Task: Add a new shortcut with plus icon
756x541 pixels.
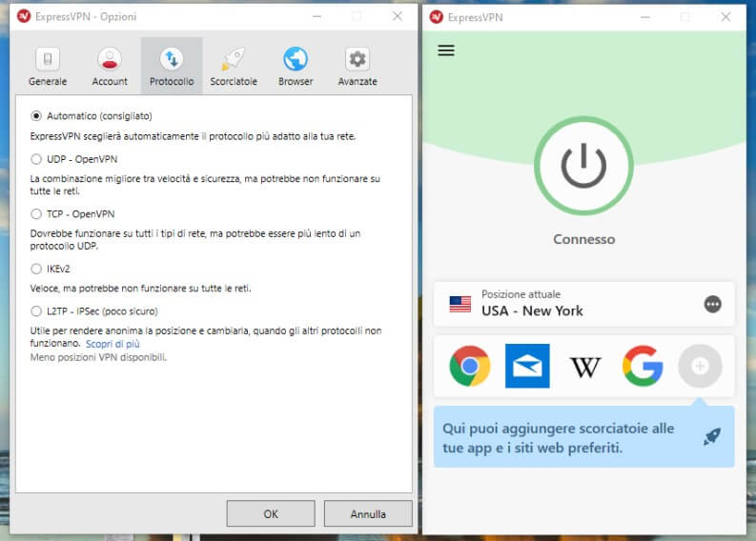Action: pyautogui.click(x=700, y=366)
